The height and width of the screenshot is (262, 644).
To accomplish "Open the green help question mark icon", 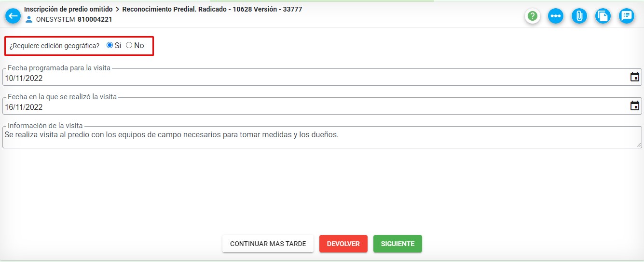I will (x=532, y=16).
